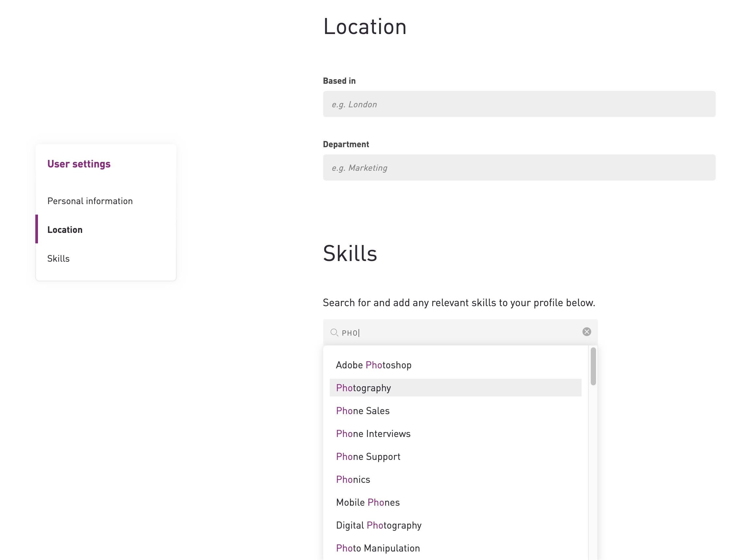The width and height of the screenshot is (736, 560).
Task: Select Adobe Photoshop from suggestions
Action: point(373,365)
